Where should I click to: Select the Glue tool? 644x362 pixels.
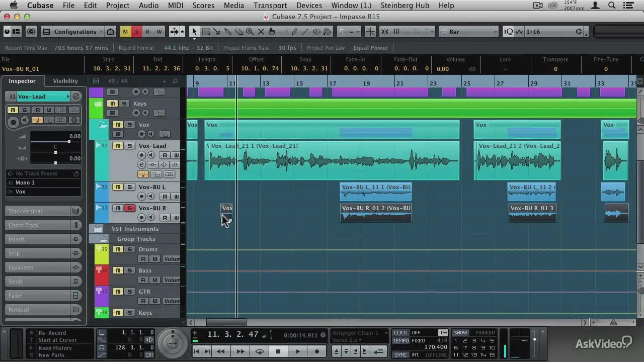(x=228, y=32)
